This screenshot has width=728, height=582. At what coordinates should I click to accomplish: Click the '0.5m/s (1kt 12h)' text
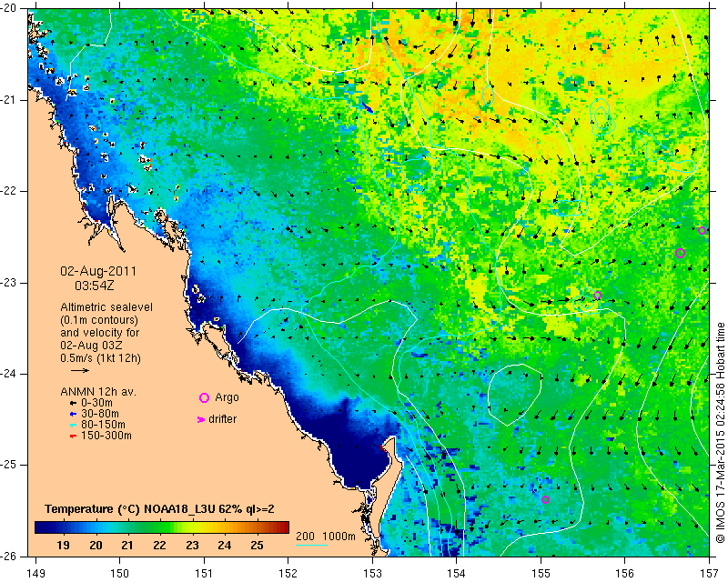point(100,358)
